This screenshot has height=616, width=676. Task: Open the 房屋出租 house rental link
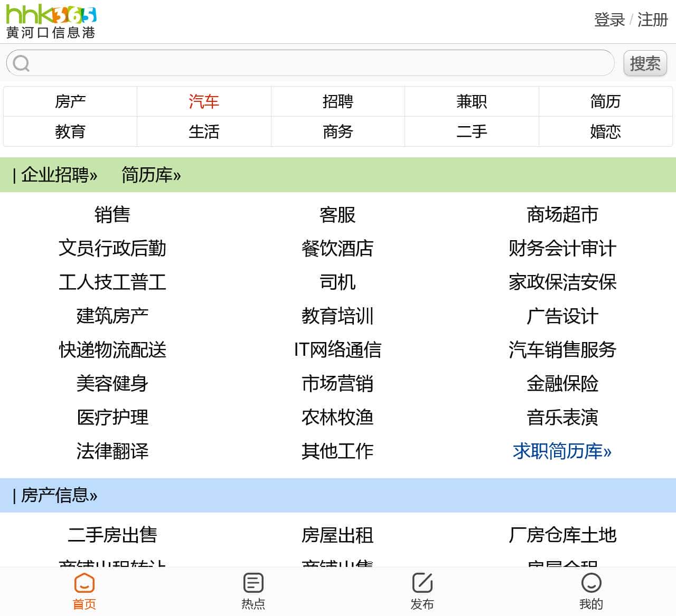337,535
